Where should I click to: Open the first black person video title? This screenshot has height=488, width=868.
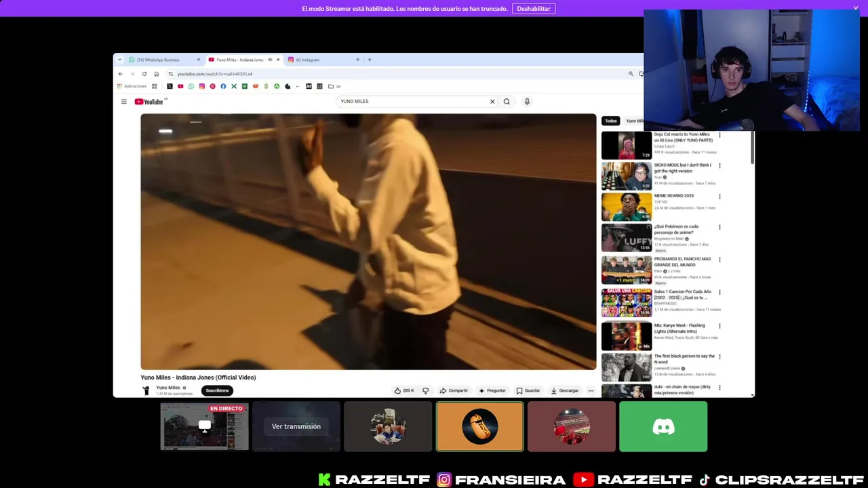[684, 359]
